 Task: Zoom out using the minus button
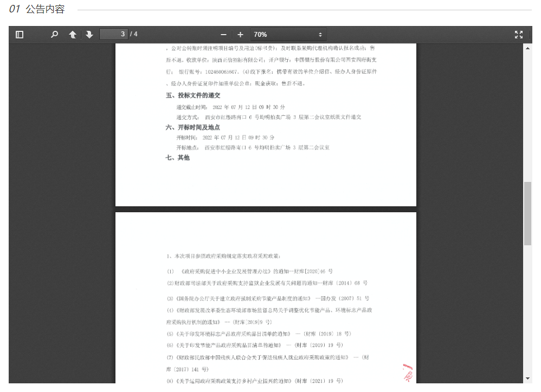223,35
